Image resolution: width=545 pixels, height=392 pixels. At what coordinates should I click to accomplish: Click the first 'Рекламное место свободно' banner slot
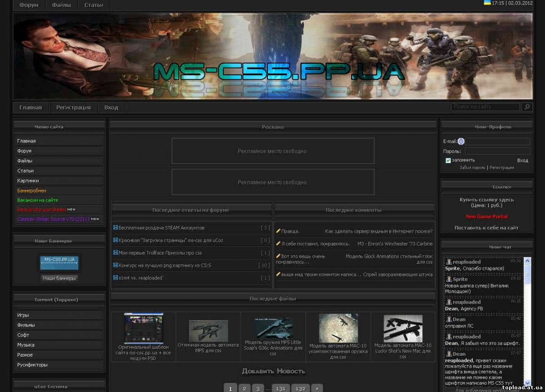click(x=273, y=151)
